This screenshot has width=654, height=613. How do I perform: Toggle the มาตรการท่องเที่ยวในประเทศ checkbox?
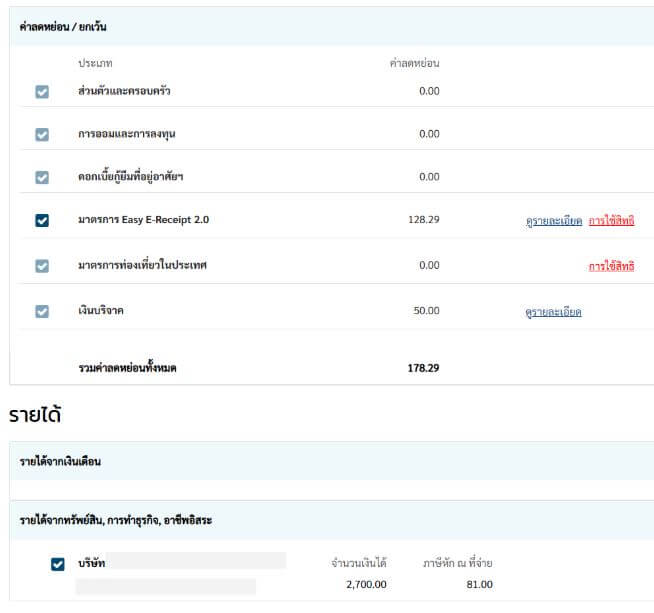pos(42,266)
